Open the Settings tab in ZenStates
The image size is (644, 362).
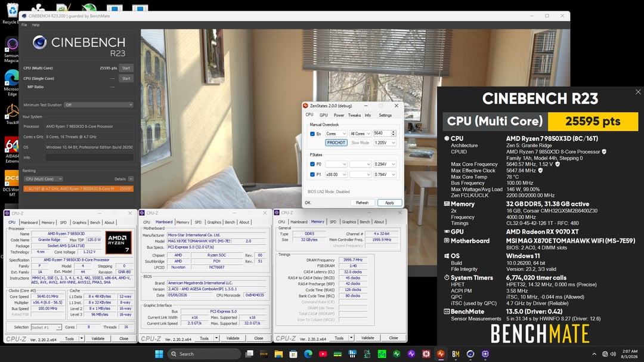[385, 115]
